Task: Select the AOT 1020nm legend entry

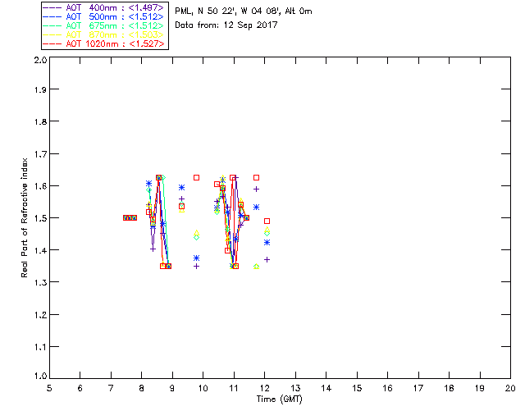Action: (104, 43)
